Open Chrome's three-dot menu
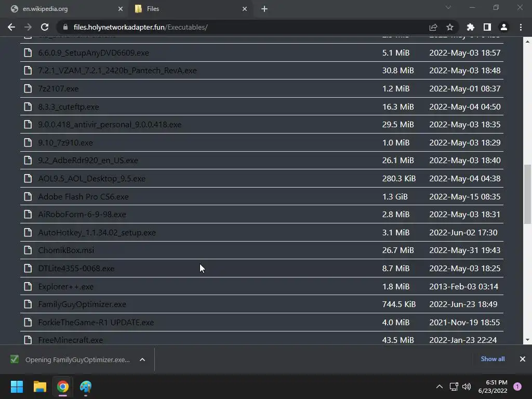 pos(521,27)
